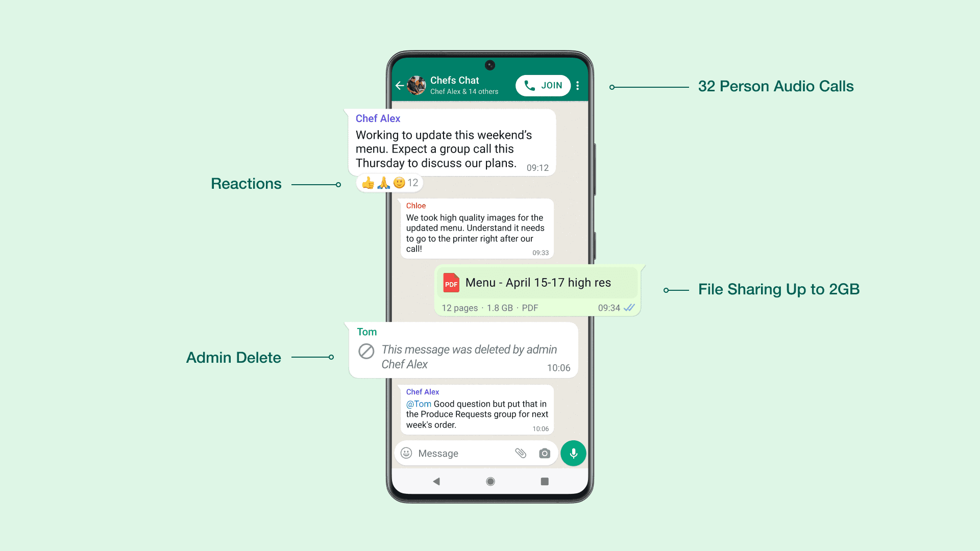980x551 pixels.
Task: Tap the deleted message indicator icon
Action: (366, 350)
